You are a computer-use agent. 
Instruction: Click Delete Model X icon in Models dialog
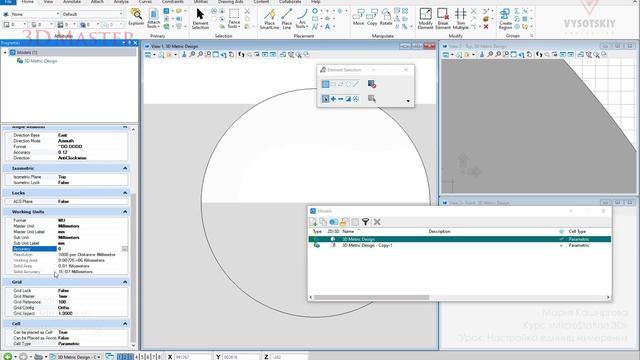[x=377, y=222]
